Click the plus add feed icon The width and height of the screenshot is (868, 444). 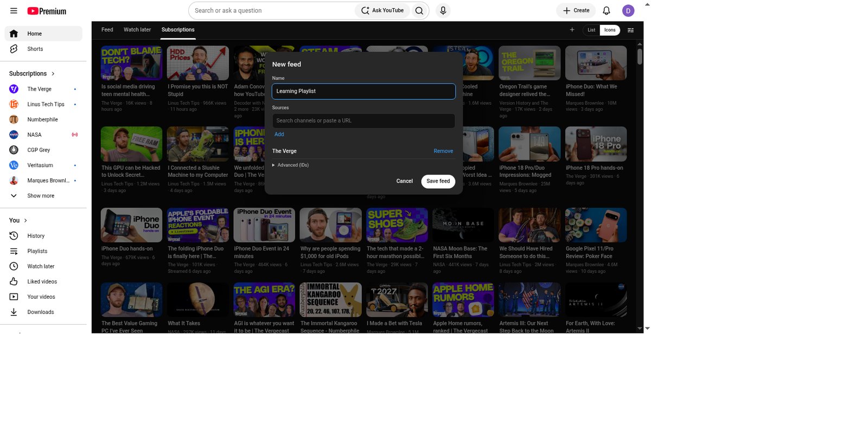(x=572, y=30)
